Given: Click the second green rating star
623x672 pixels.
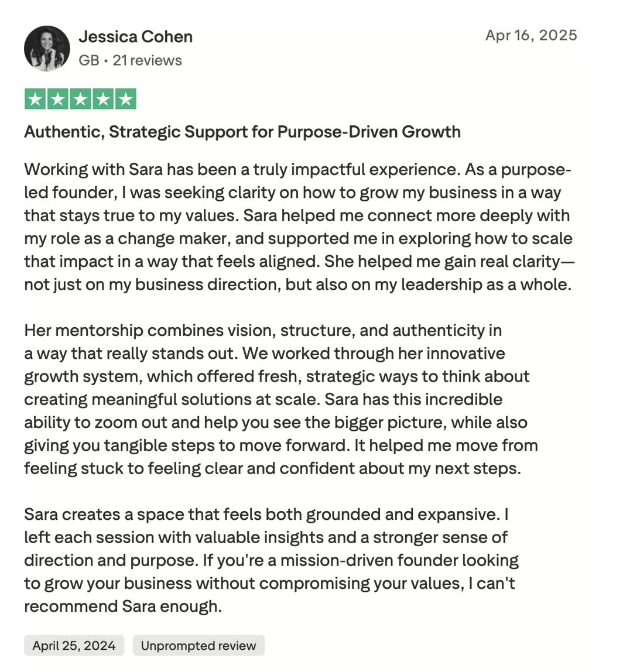Looking at the screenshot, I should point(58,100).
